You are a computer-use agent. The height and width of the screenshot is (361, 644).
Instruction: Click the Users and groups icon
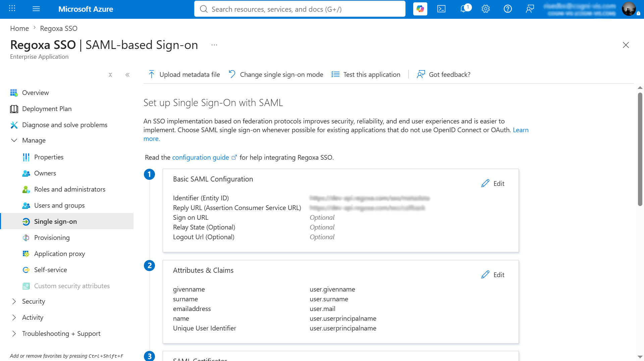[x=26, y=205]
